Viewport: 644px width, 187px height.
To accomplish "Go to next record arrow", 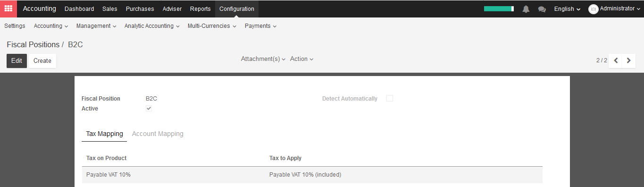I will [628, 60].
